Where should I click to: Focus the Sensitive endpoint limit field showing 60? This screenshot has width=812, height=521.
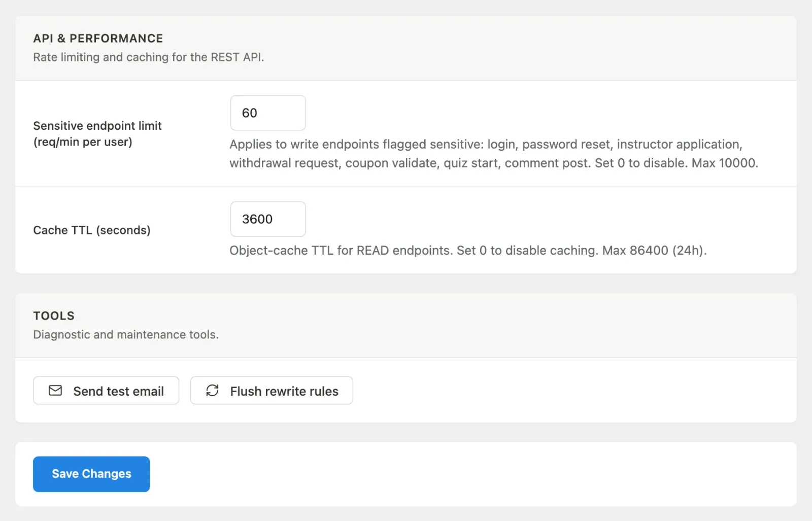point(268,113)
